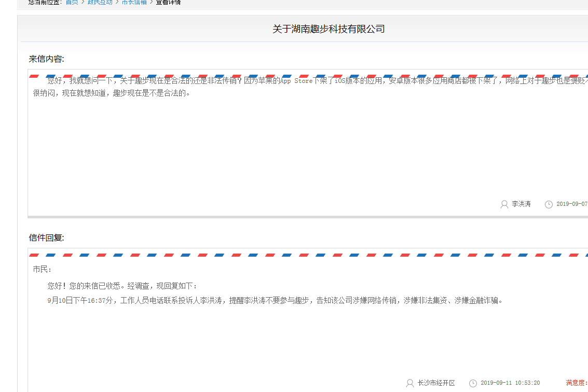Open the 首页 breadcrumb link
This screenshot has width=588, height=392.
tap(72, 2)
